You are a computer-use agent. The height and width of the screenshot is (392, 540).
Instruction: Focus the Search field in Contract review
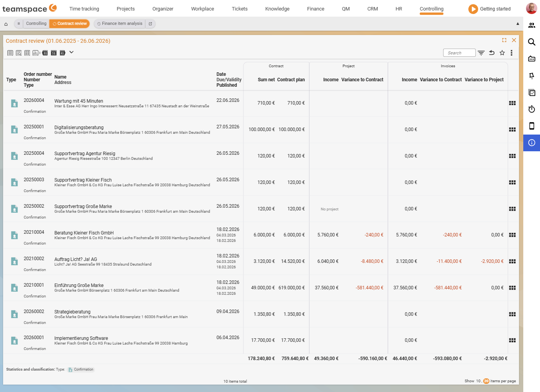[459, 53]
